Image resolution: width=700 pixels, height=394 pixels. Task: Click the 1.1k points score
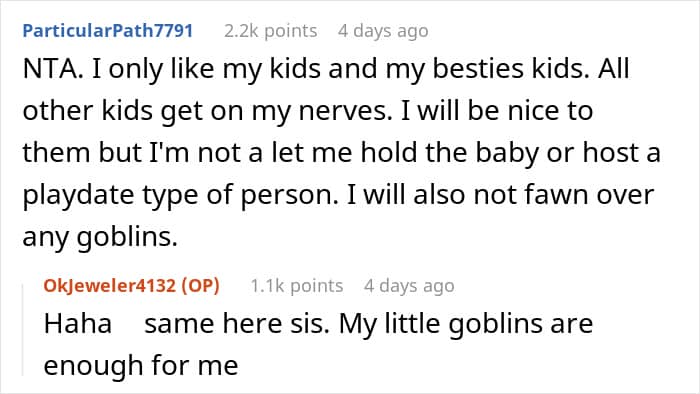coord(296,286)
